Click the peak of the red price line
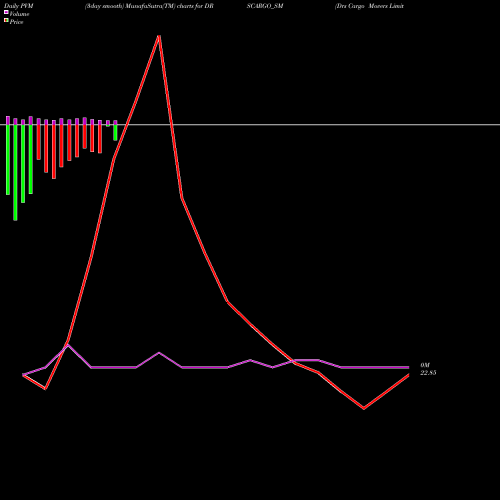 (x=159, y=36)
